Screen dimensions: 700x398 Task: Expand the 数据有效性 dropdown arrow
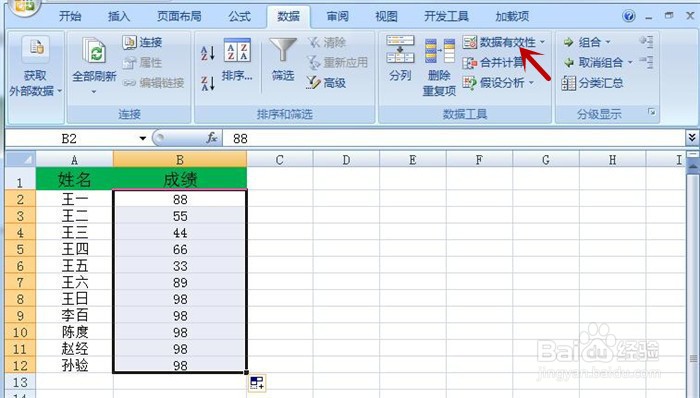[x=542, y=42]
